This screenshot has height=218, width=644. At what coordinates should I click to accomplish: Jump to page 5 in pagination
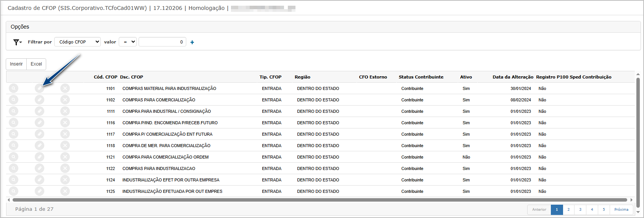(x=604, y=210)
